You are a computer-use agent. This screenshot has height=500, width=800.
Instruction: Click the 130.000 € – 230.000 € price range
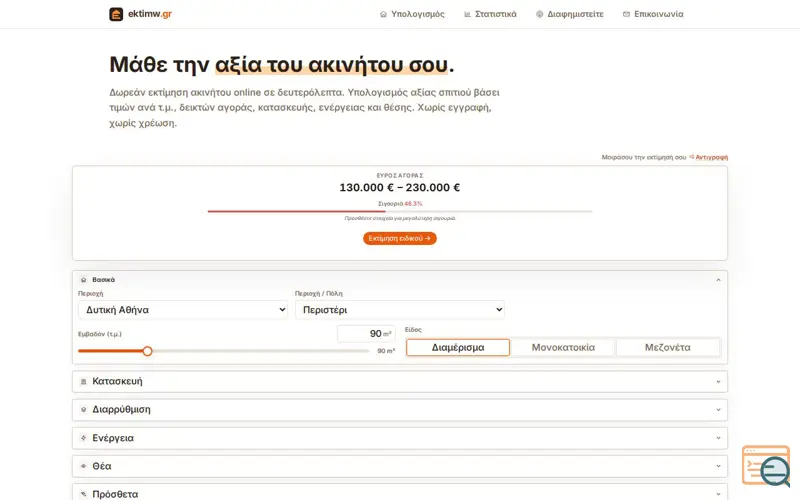(x=399, y=187)
